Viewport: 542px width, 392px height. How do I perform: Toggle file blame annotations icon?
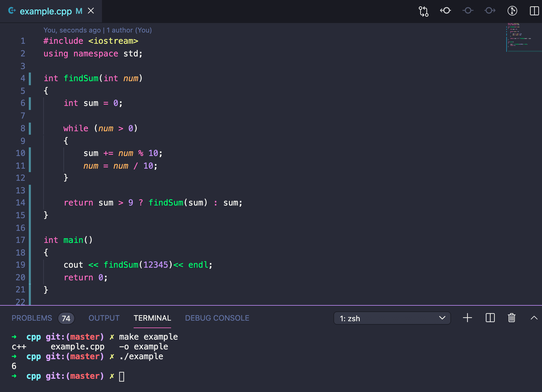[512, 11]
